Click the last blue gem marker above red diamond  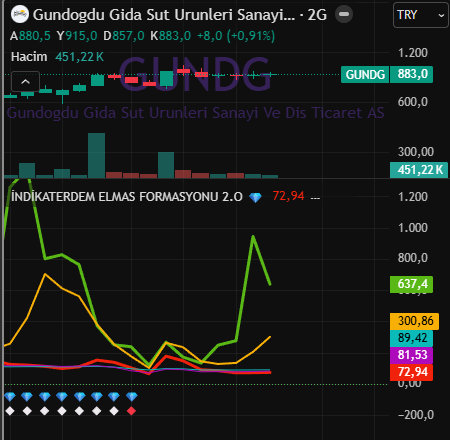[132, 397]
